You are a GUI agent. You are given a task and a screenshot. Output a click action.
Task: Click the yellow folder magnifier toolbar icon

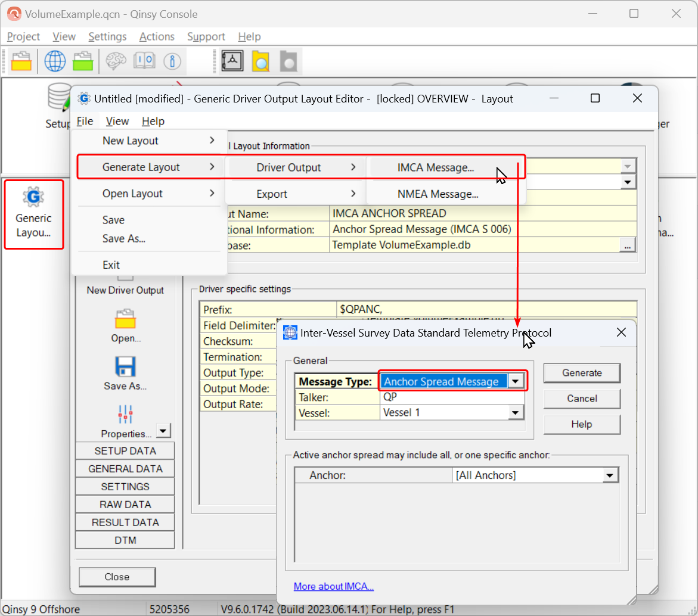coord(260,61)
